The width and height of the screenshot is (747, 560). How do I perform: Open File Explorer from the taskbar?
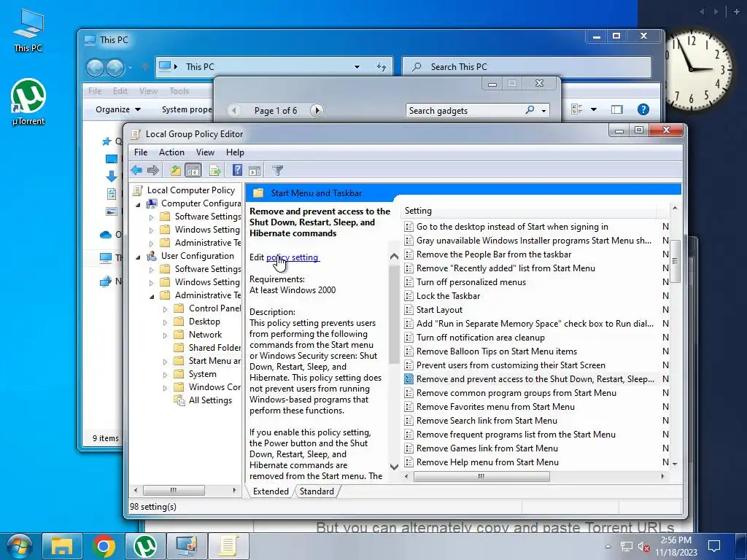click(62, 546)
